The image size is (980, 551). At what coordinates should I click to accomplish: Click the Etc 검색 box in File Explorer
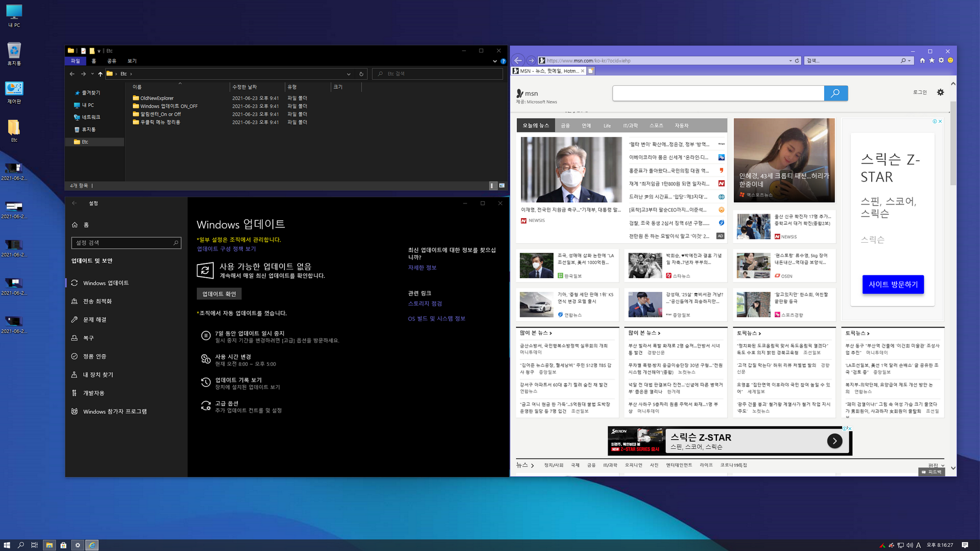coord(437,74)
